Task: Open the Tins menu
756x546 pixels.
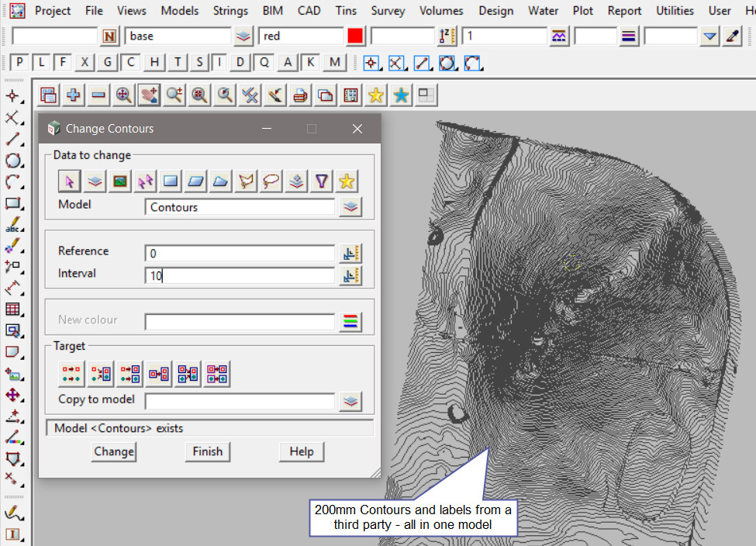Action: click(x=347, y=11)
